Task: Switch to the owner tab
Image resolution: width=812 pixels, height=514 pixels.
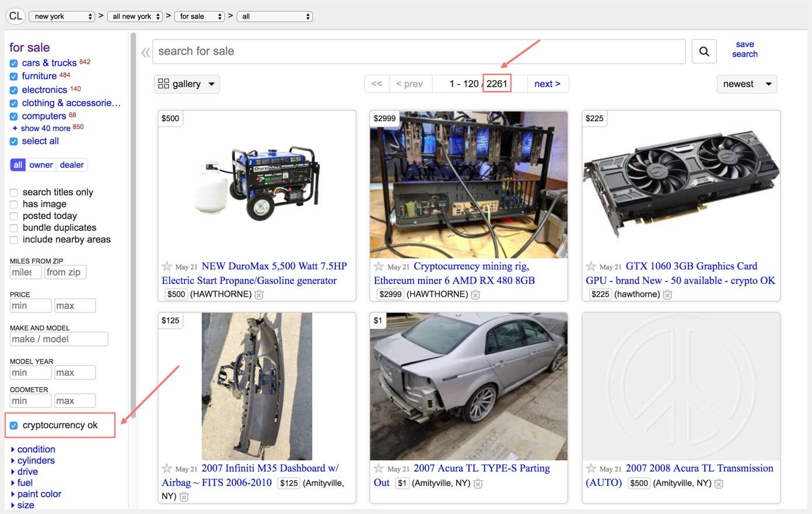Action: coord(40,165)
